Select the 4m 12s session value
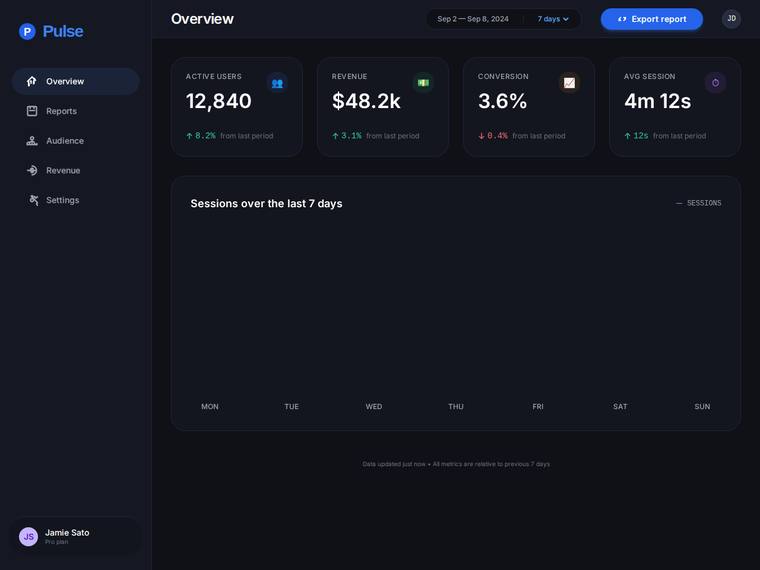This screenshot has width=760, height=570. tap(657, 101)
